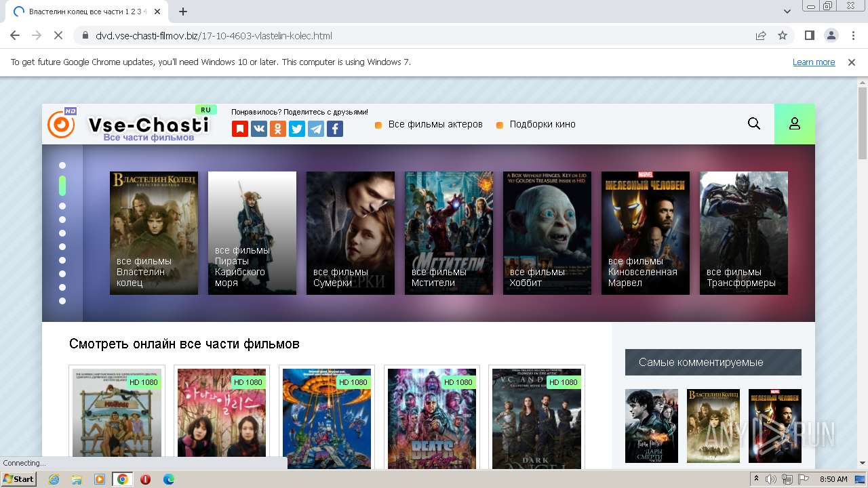Image resolution: width=868 pixels, height=488 pixels.
Task: Share page on Facebook
Action: point(335,129)
